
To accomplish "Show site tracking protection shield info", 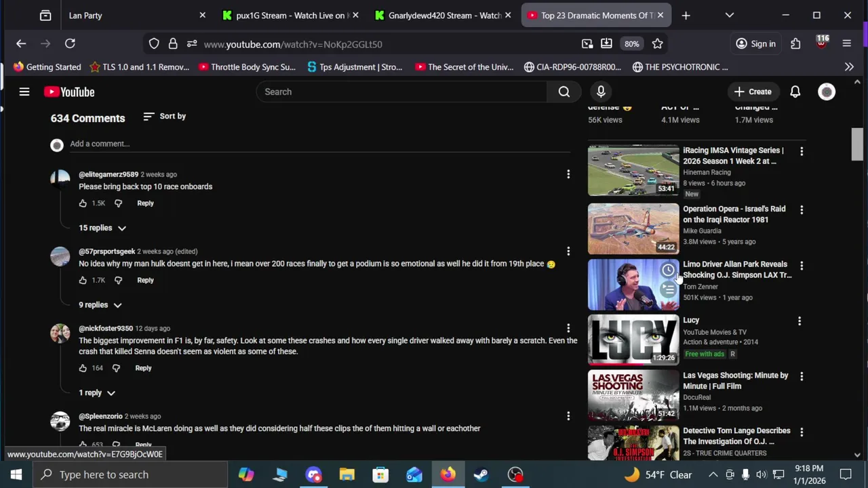I will 154,44.
